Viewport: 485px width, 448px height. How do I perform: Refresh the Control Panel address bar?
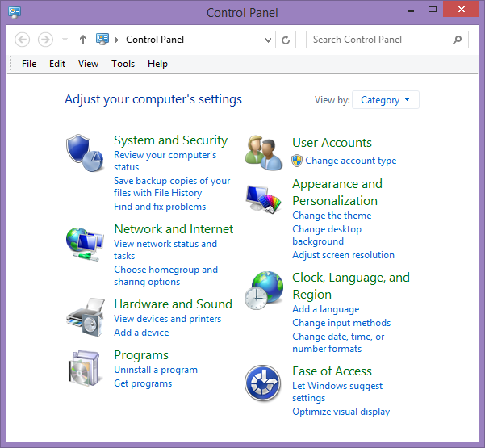click(286, 40)
